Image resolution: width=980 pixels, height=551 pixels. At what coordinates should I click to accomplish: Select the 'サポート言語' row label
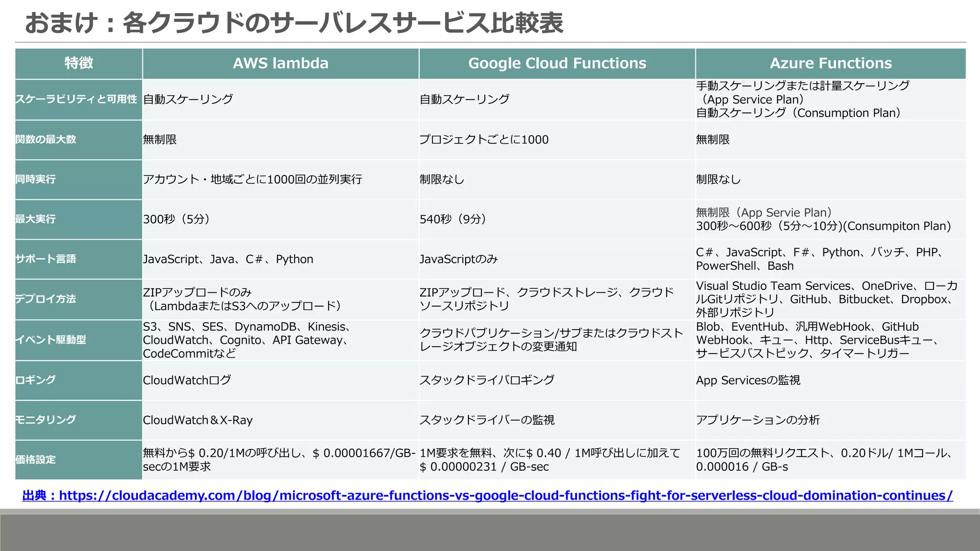click(79, 259)
